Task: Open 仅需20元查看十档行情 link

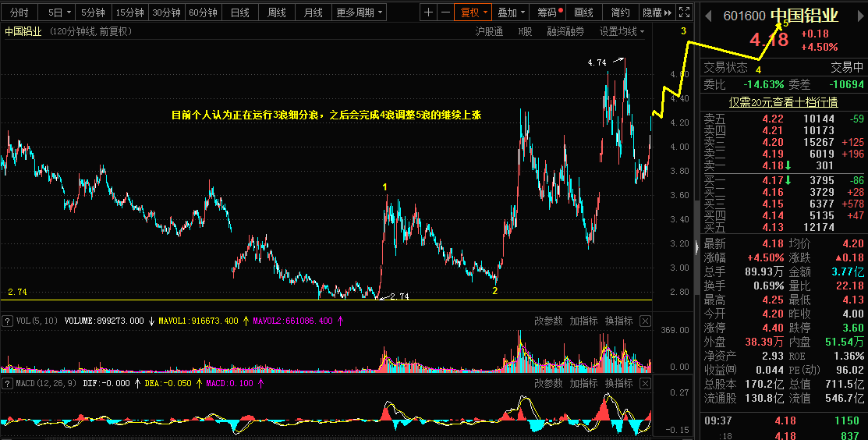Action: pyautogui.click(x=783, y=102)
